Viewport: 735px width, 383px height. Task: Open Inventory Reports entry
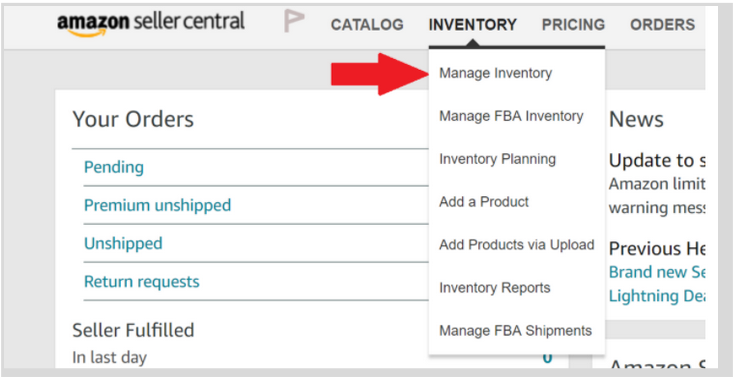[495, 287]
